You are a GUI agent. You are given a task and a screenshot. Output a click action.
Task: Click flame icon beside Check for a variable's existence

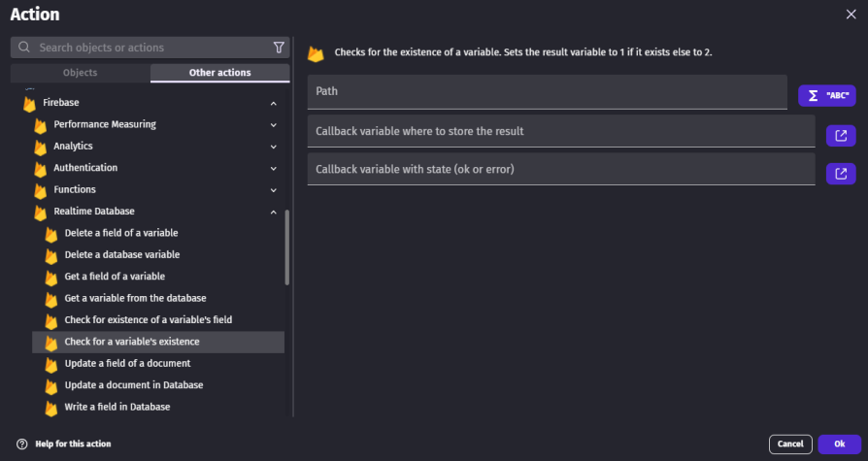pos(50,343)
